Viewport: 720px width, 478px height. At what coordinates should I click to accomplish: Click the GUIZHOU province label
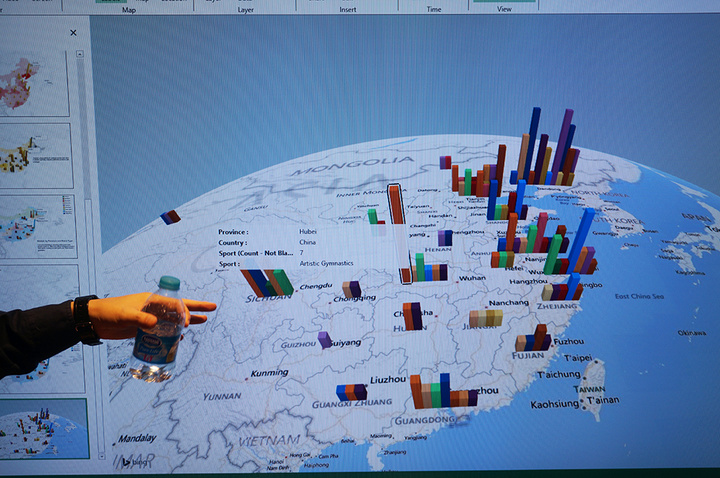pyautogui.click(x=298, y=345)
